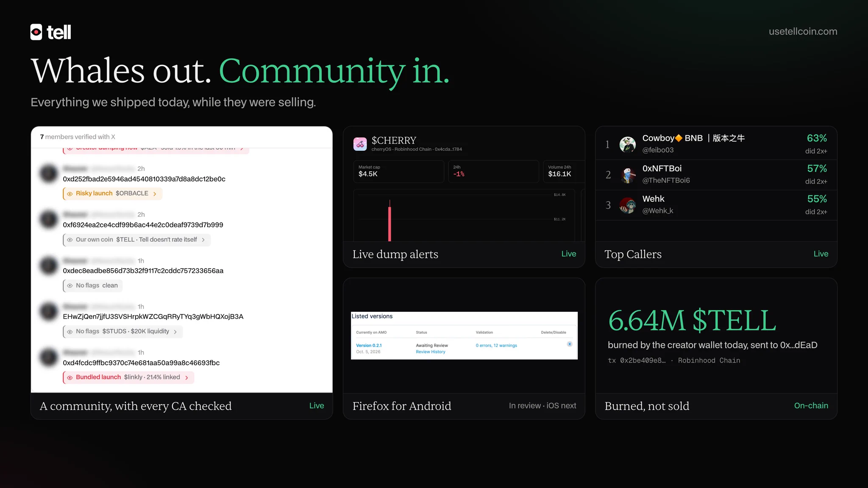The width and height of the screenshot is (868, 488).
Task: Click the eye icon on No flags $STUDS tag
Action: pyautogui.click(x=70, y=332)
